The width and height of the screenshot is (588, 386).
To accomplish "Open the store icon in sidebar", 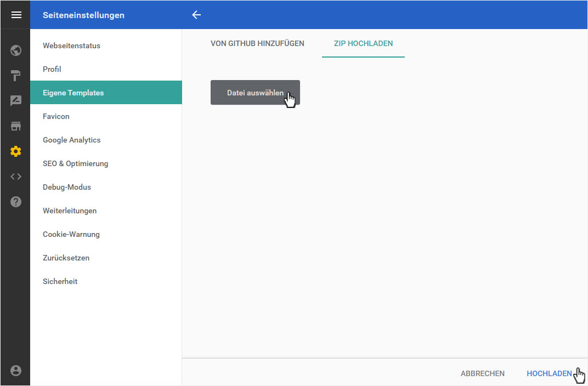I will [x=16, y=126].
